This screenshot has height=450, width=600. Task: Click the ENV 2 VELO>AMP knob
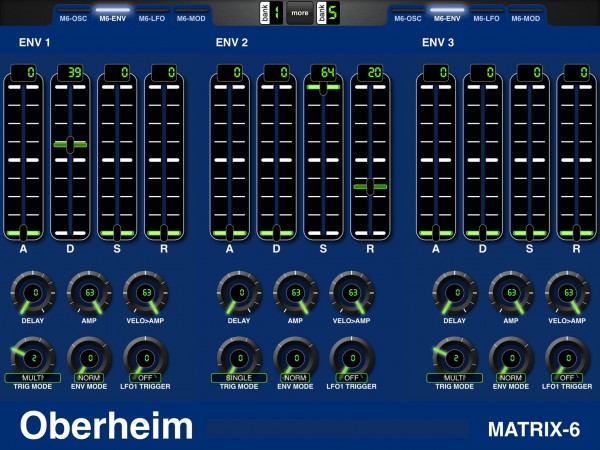click(x=352, y=293)
